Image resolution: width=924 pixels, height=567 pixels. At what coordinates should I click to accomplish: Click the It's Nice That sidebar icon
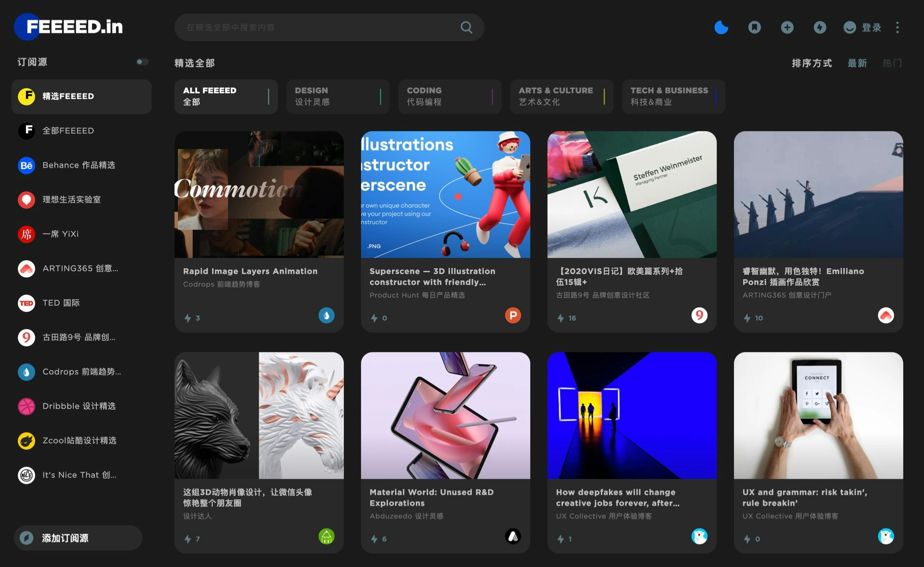(27, 475)
